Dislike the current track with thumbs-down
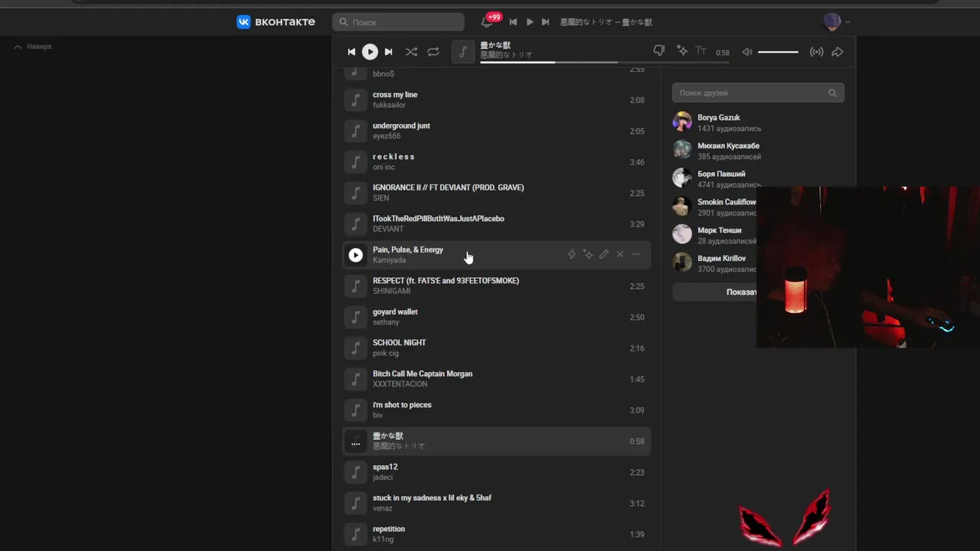Image resolution: width=980 pixels, height=551 pixels. 659,51
